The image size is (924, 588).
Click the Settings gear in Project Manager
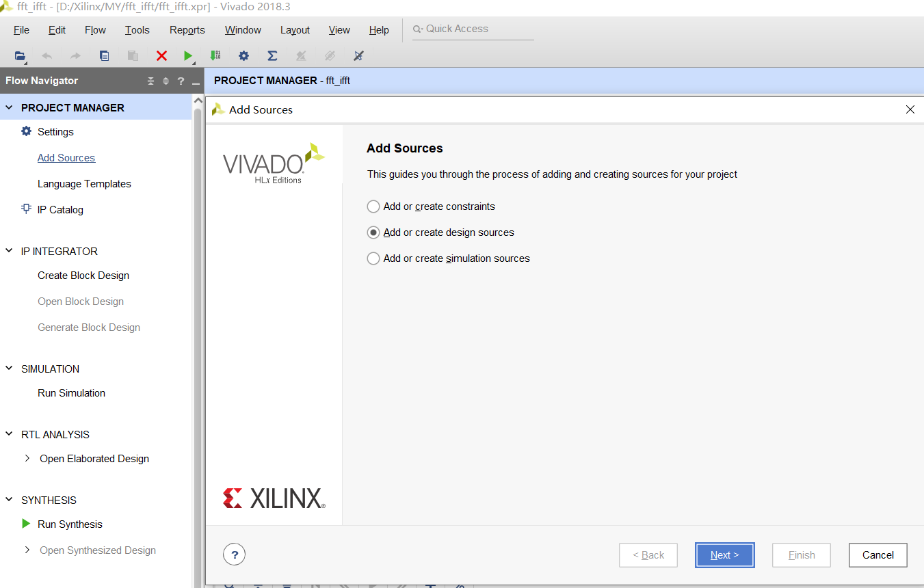(x=27, y=131)
